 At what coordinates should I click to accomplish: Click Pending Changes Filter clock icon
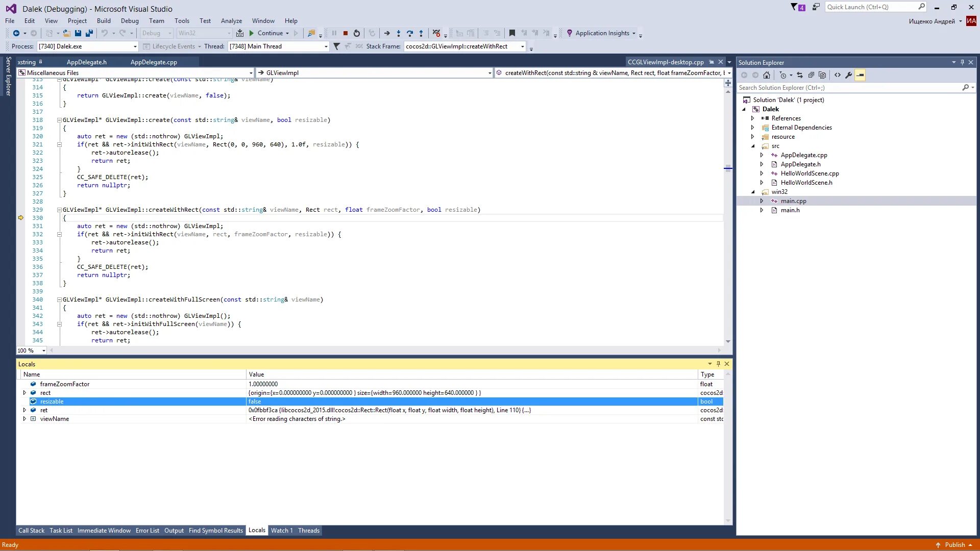tap(783, 76)
